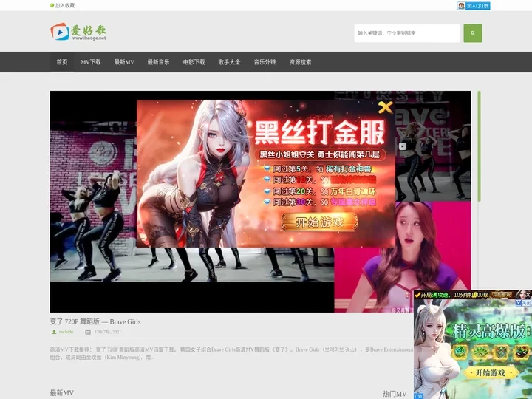Select the 首页 nav tab

62,62
